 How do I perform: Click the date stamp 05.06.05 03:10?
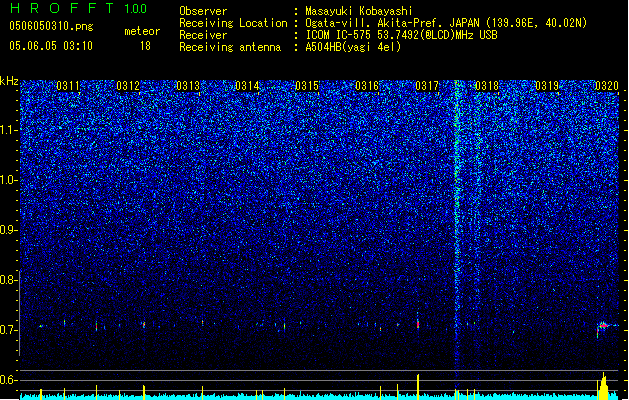pos(51,46)
